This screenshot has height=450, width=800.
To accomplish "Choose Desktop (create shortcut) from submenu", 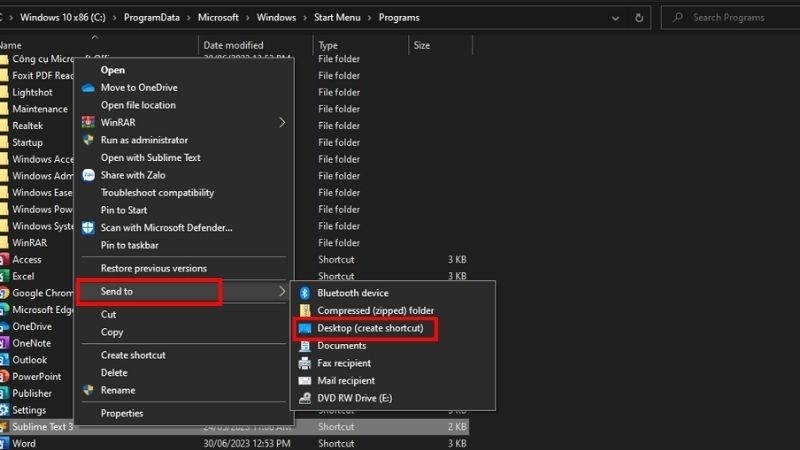I will 370,328.
